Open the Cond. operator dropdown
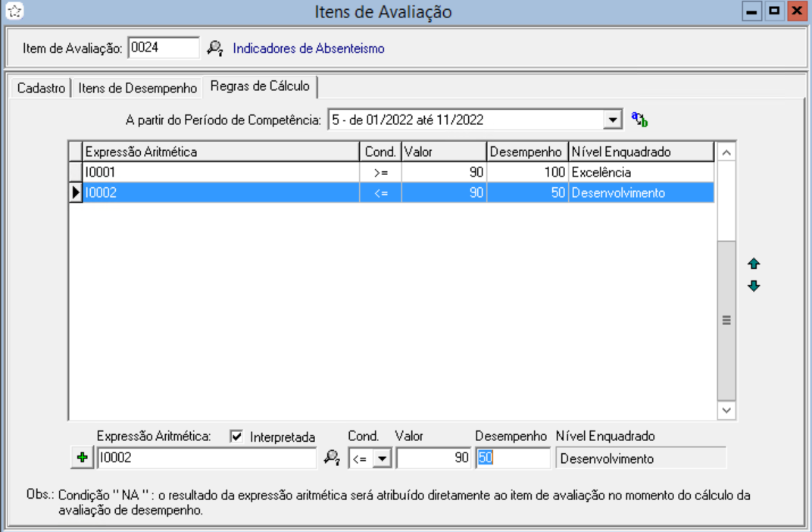The width and height of the screenshot is (812, 532). click(383, 458)
